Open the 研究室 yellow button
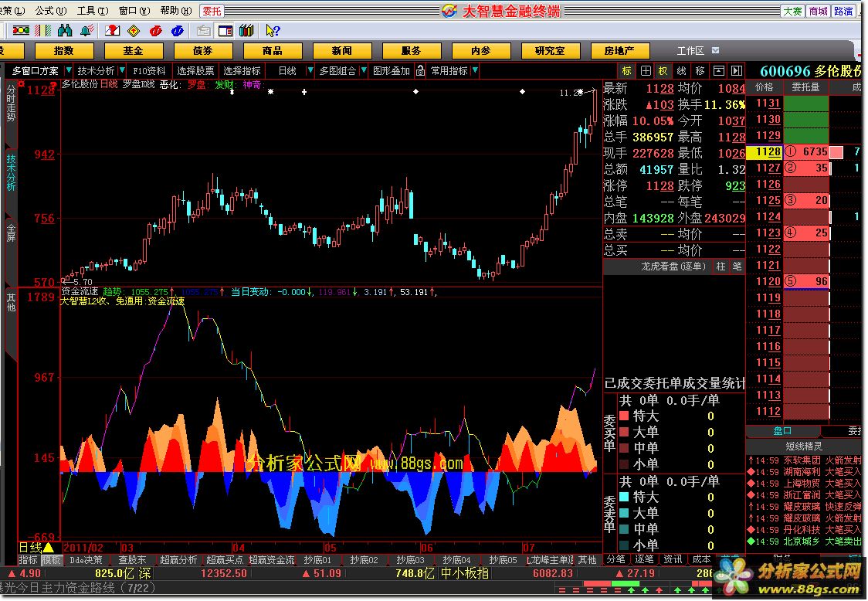The width and height of the screenshot is (868, 601). [x=551, y=50]
